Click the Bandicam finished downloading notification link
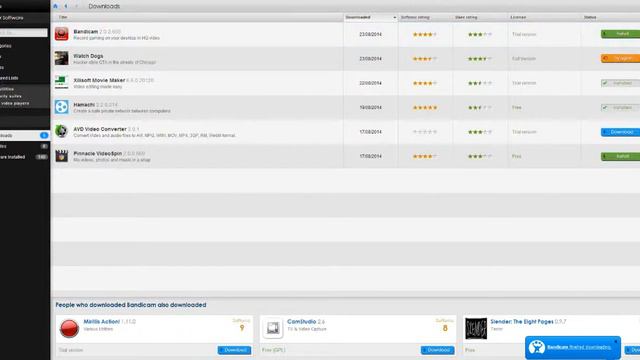The width and height of the screenshot is (640, 360). 579,347
